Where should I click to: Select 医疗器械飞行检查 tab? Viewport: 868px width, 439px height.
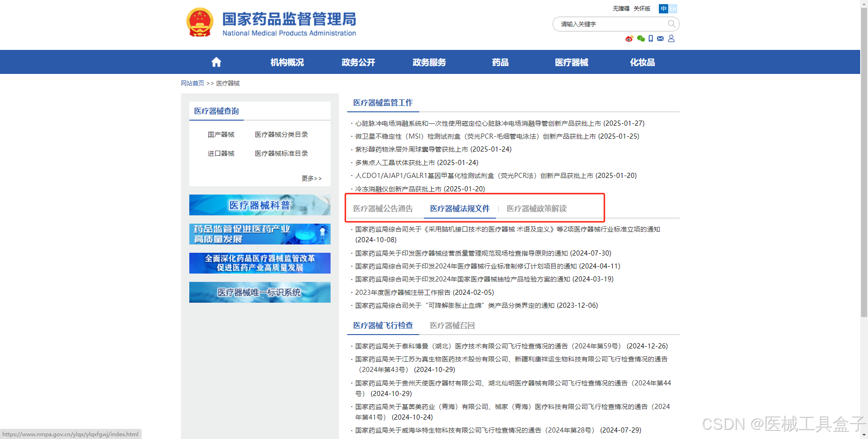pyautogui.click(x=383, y=325)
